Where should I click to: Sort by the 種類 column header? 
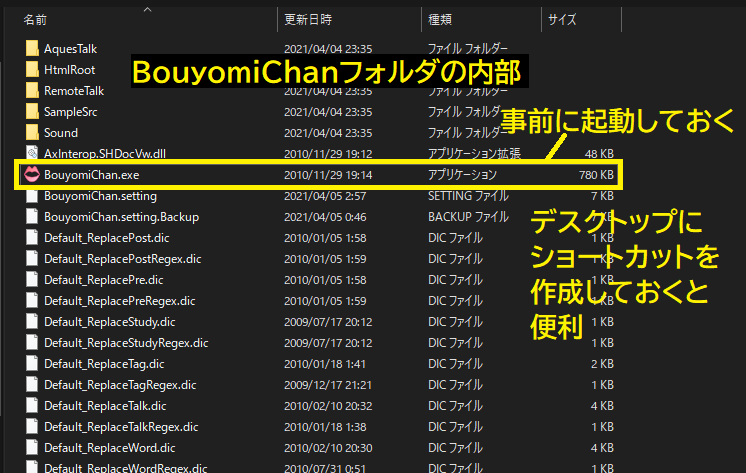click(x=440, y=20)
